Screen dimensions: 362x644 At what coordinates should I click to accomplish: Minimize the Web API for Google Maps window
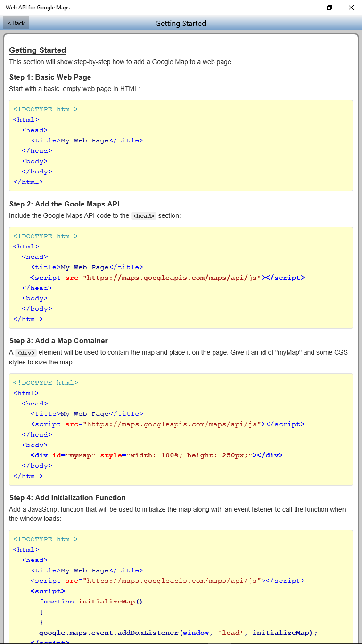308,8
